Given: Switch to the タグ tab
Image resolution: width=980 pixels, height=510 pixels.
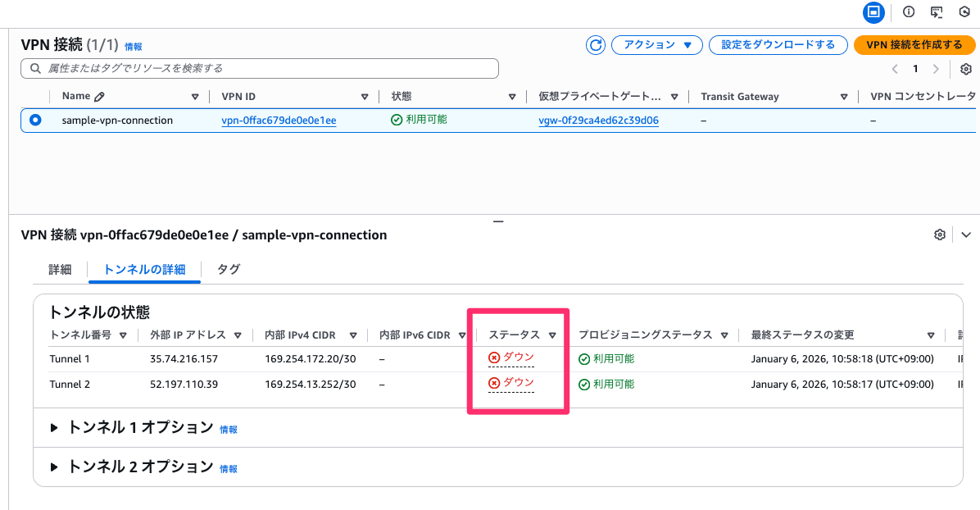Looking at the screenshot, I should [229, 269].
